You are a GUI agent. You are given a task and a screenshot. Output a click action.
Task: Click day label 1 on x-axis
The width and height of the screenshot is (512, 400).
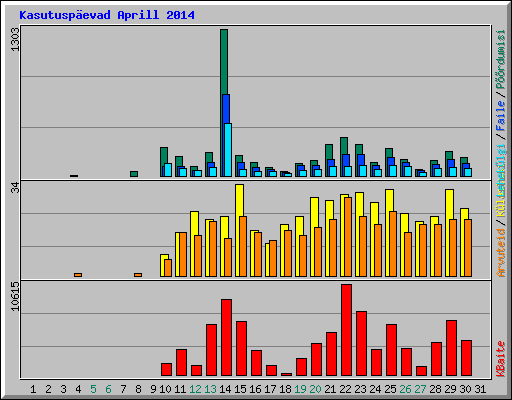coord(33,389)
